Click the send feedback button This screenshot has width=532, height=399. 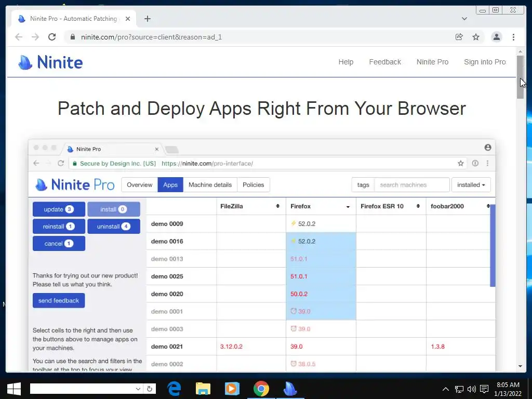[59, 301]
